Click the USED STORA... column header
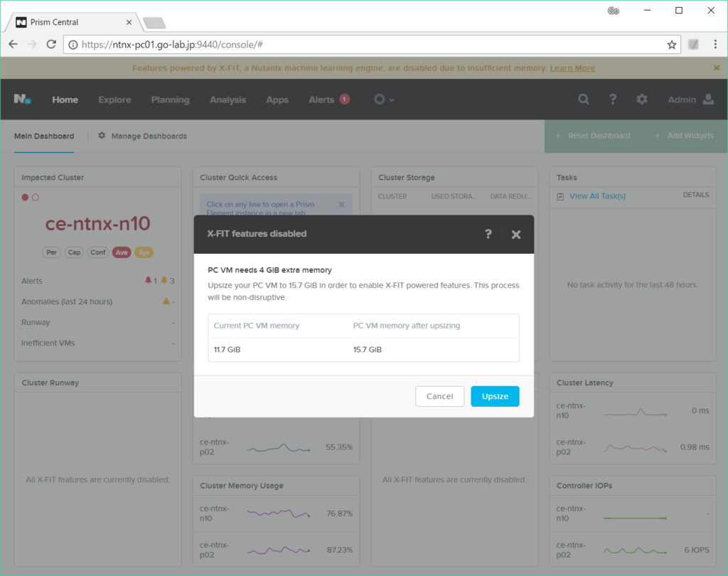The width and height of the screenshot is (728, 576). pyautogui.click(x=454, y=196)
